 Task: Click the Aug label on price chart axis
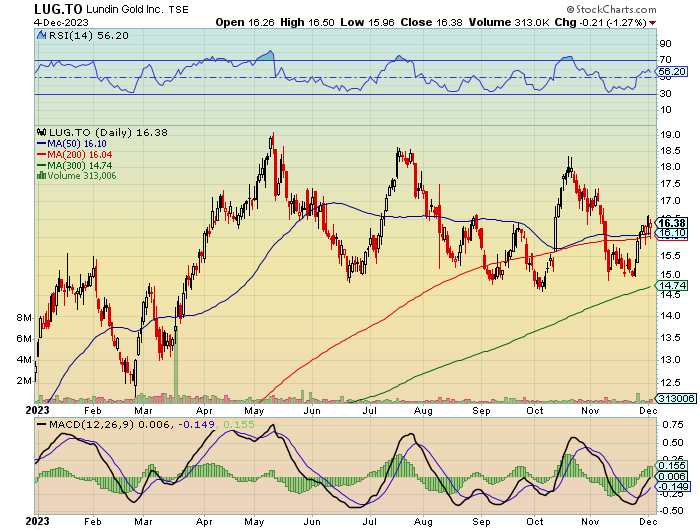click(x=423, y=411)
